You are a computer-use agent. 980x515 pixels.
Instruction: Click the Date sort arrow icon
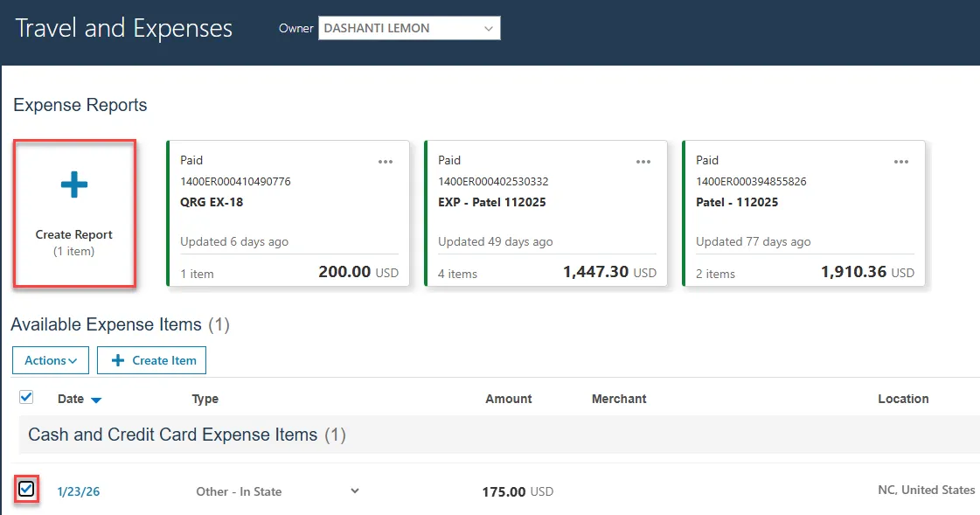96,400
